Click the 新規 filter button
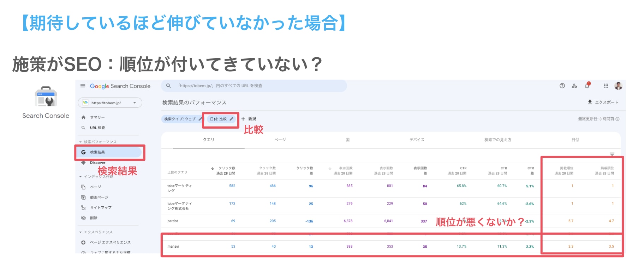Screen dimensions: 644x265 pyautogui.click(x=249, y=119)
